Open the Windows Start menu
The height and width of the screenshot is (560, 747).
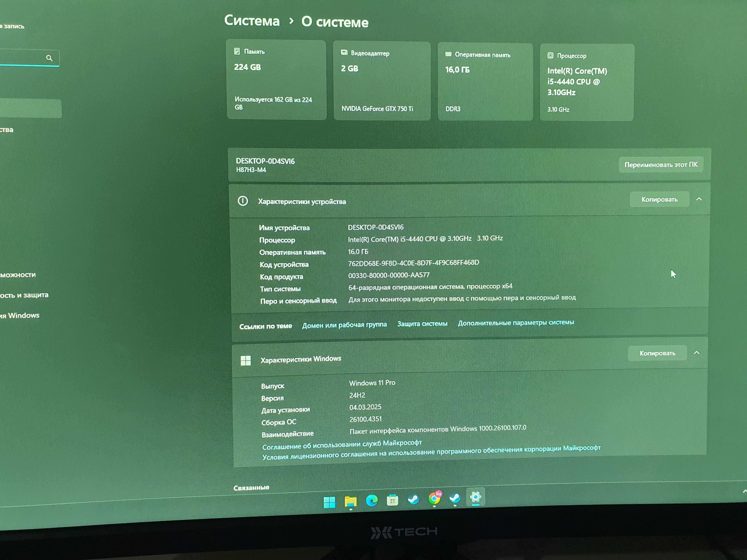[x=329, y=502]
